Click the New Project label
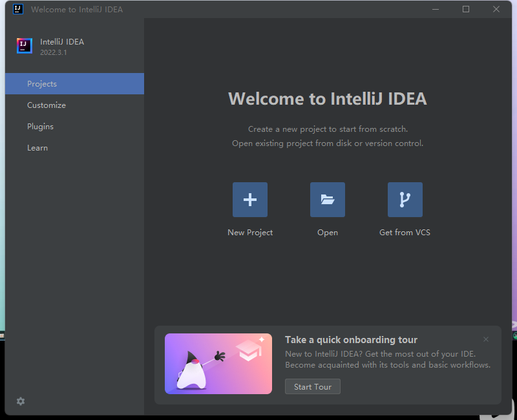This screenshot has width=517, height=420. pos(250,233)
